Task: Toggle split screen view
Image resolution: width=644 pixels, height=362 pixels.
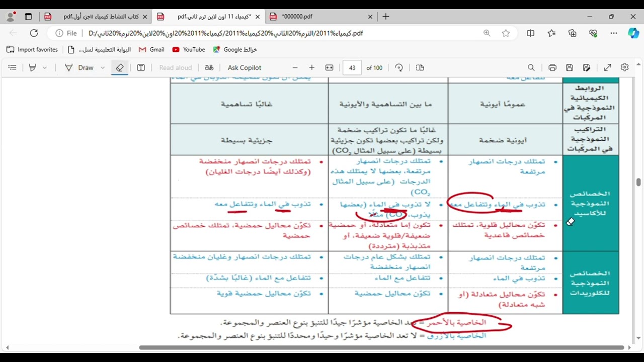Action: click(530, 33)
